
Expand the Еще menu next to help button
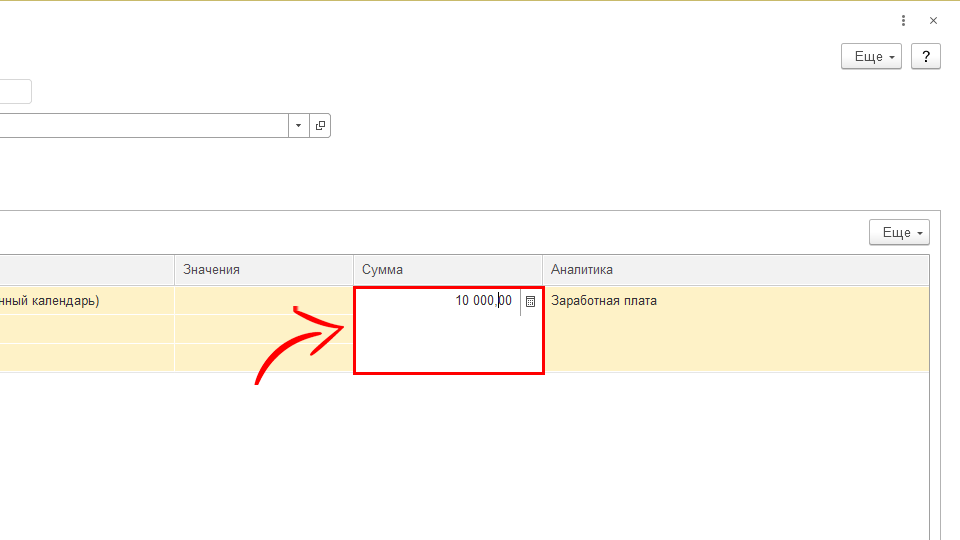coord(871,56)
